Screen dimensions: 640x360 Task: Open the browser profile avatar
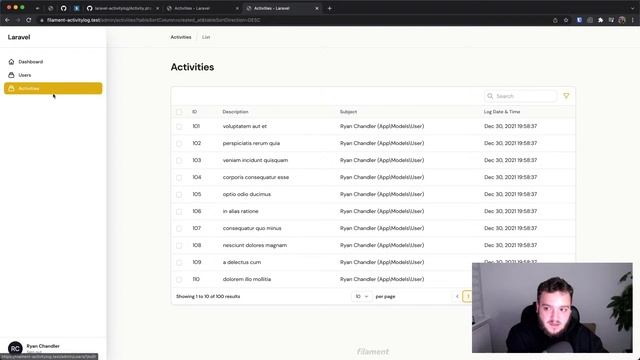coord(622,20)
